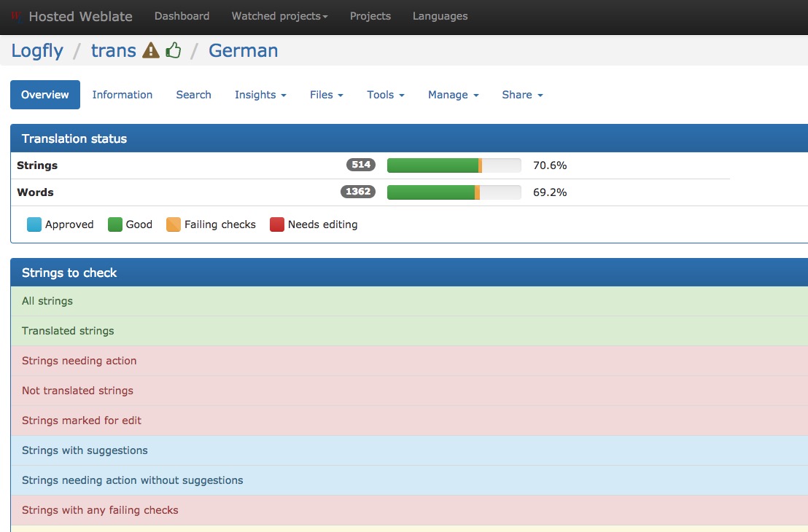Expand the Watched projects dropdown

pos(279,16)
